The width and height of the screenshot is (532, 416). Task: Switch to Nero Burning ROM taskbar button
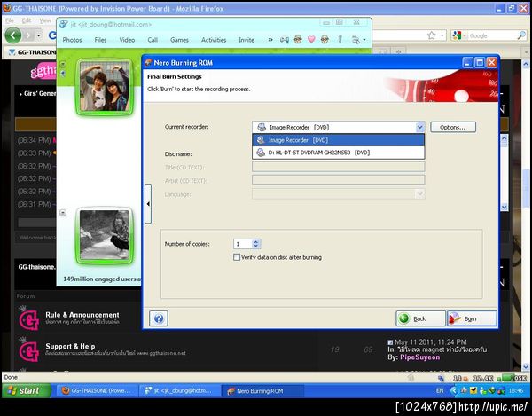(x=262, y=391)
